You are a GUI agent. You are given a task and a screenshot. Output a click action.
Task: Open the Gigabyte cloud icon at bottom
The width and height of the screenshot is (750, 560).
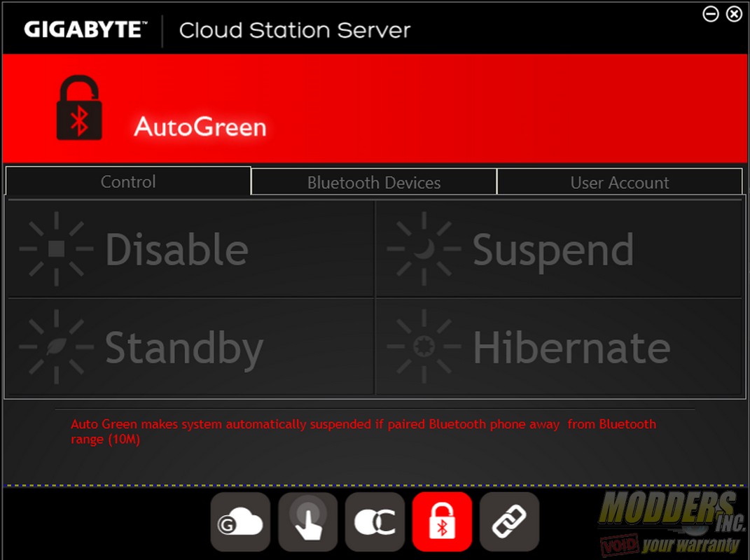tap(240, 521)
